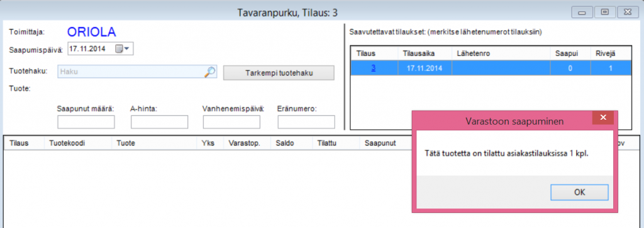The height and width of the screenshot is (228, 644).
Task: Click the Saapunut column header
Action: coord(386,143)
